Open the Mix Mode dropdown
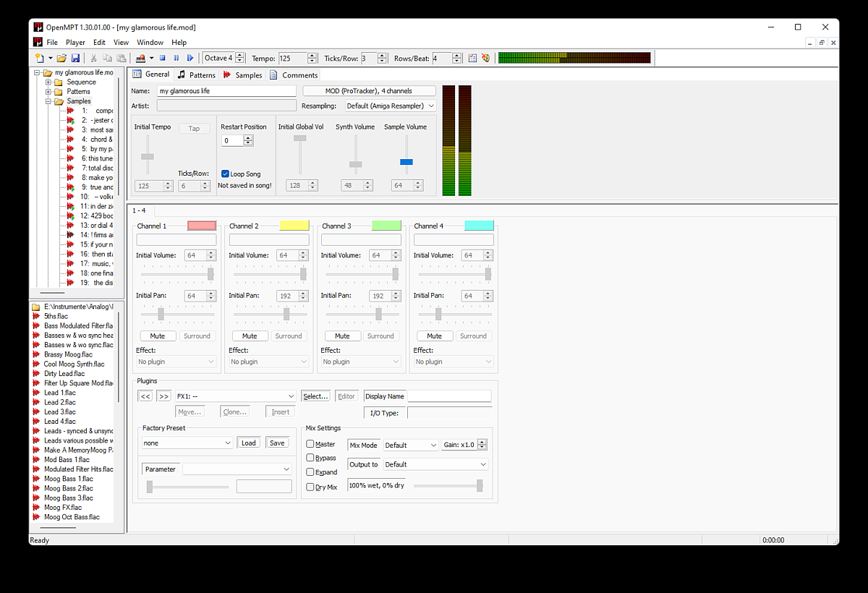Screen dimensions: 868x593 (411, 445)
